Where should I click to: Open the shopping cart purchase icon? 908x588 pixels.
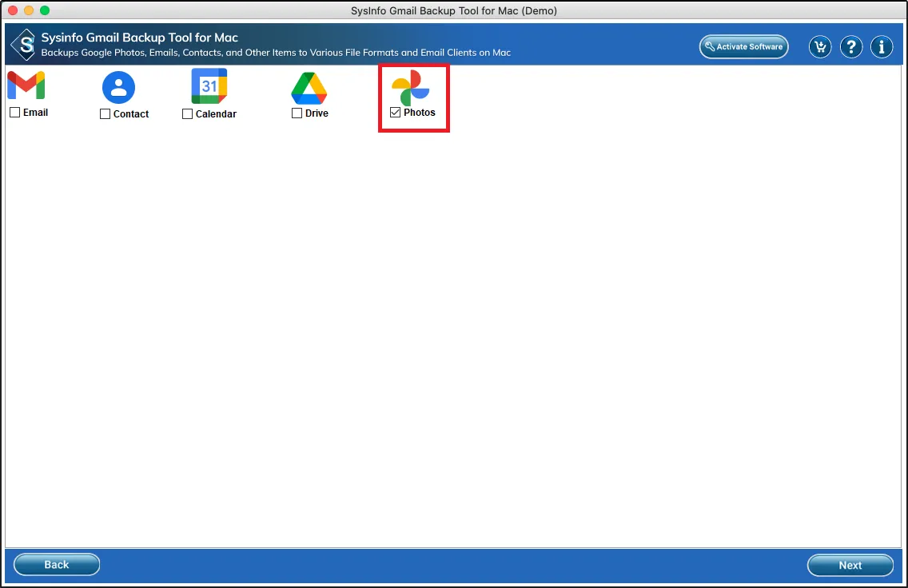(x=820, y=47)
